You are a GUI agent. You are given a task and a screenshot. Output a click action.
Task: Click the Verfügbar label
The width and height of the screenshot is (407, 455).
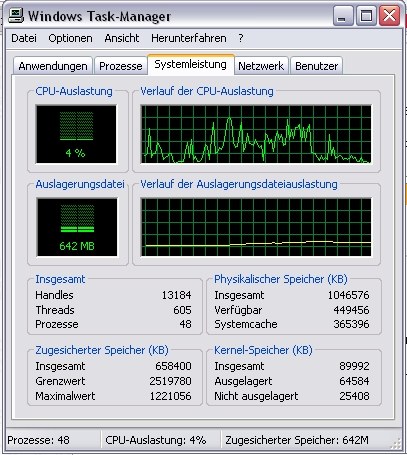click(238, 310)
